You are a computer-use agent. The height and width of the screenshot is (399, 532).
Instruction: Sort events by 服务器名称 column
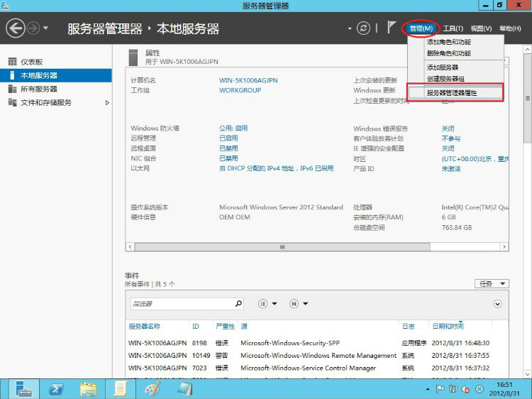coord(144,327)
